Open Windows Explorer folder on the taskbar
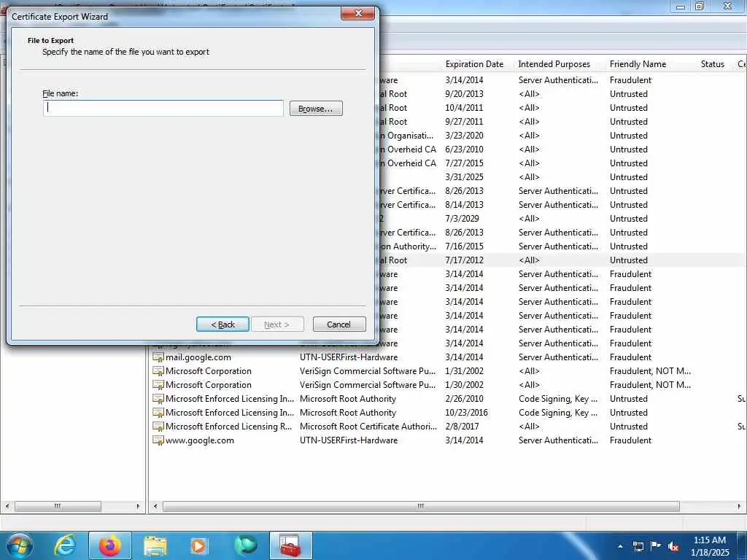747x560 pixels. click(x=155, y=545)
